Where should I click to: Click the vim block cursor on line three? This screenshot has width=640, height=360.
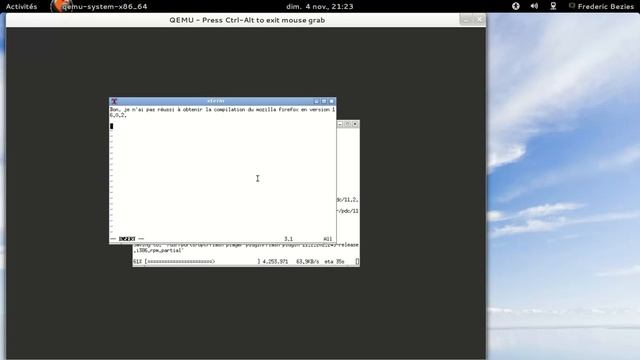tap(111, 126)
